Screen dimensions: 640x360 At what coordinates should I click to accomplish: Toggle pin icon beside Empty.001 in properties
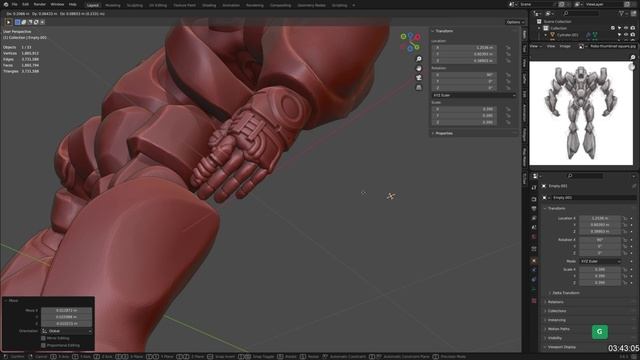pyautogui.click(x=634, y=186)
